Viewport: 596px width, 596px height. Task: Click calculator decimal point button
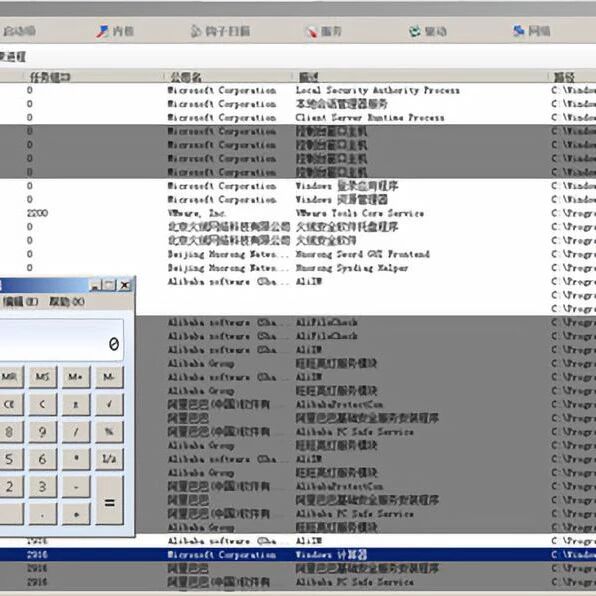[x=43, y=514]
